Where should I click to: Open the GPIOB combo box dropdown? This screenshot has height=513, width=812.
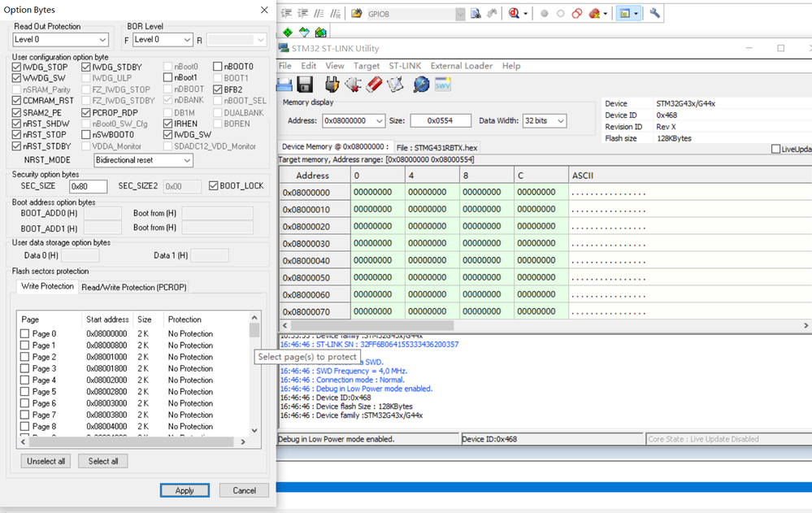460,14
